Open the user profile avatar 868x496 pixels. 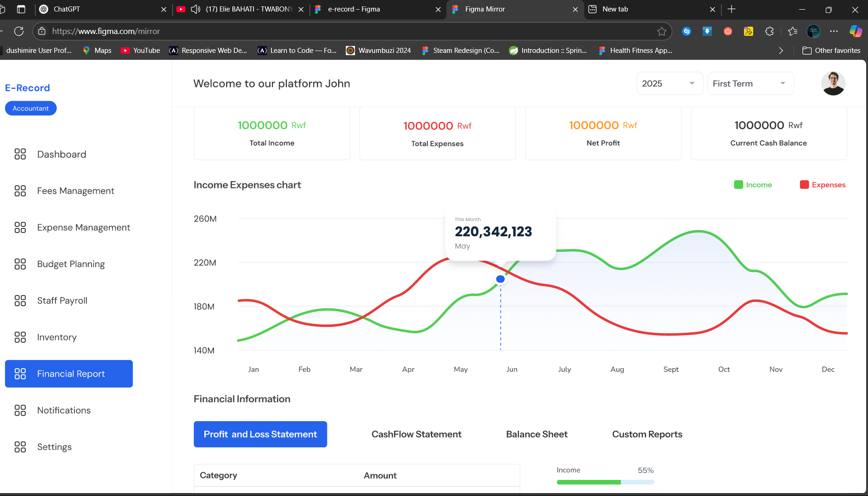[x=833, y=83]
